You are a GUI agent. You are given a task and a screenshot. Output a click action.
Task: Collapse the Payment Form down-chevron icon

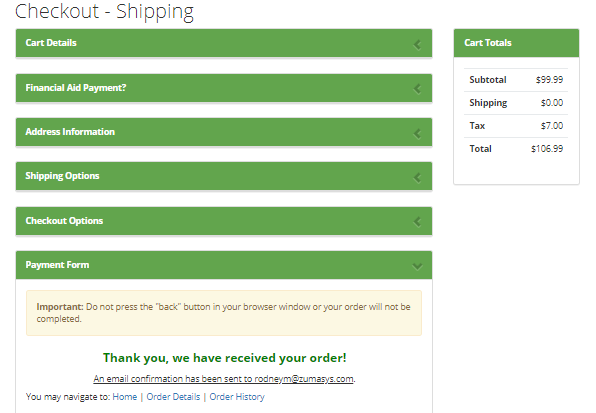pos(417,266)
